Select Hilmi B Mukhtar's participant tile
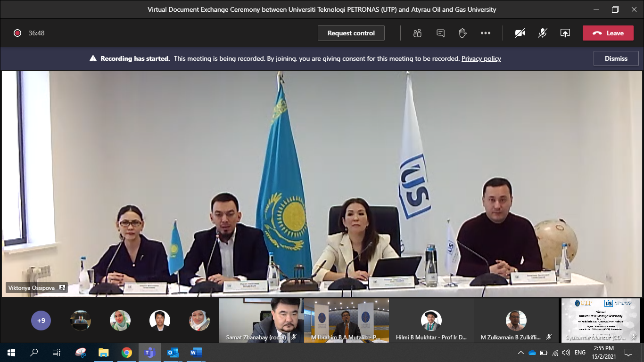Viewport: 644px width, 362px height. point(431,321)
